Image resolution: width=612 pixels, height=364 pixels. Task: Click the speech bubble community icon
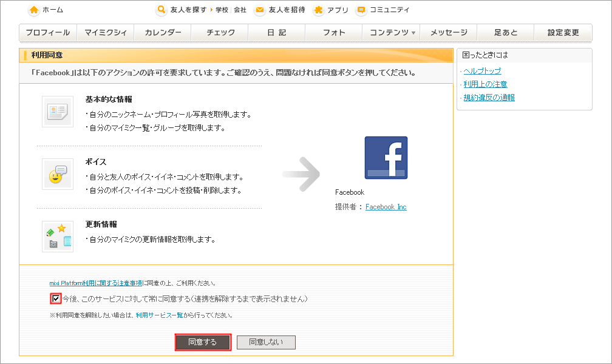click(x=361, y=10)
